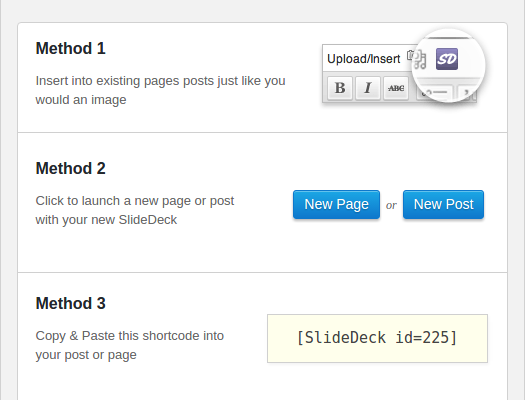The width and height of the screenshot is (525, 400).
Task: Click the italic 'or' between the buttons
Action: [391, 205]
